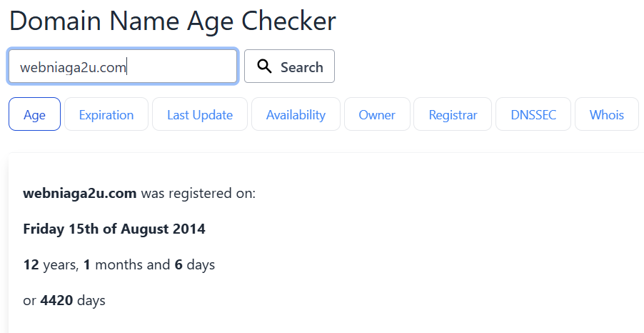644x333 pixels.
Task: Click bold webniaga2u.com in the results
Action: point(80,193)
